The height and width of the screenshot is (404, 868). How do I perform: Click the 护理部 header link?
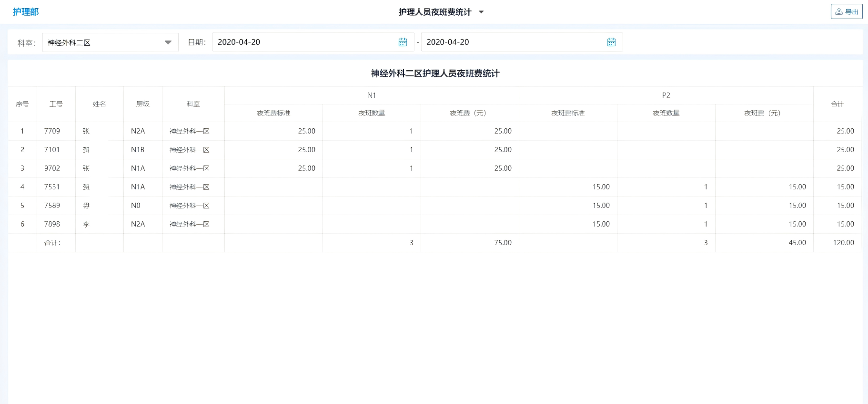tap(26, 12)
